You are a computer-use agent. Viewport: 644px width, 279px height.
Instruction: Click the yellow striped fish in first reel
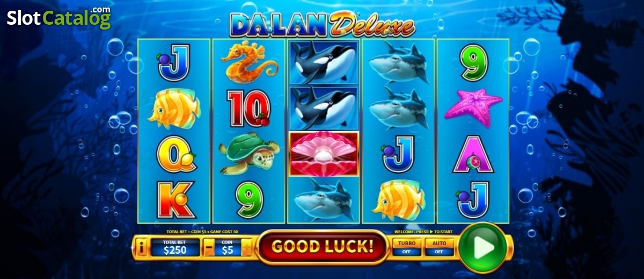(x=174, y=109)
